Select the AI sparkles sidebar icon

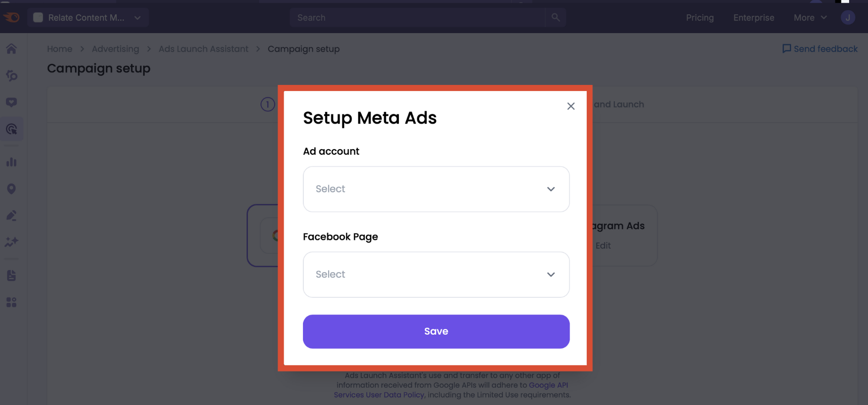pos(11,242)
